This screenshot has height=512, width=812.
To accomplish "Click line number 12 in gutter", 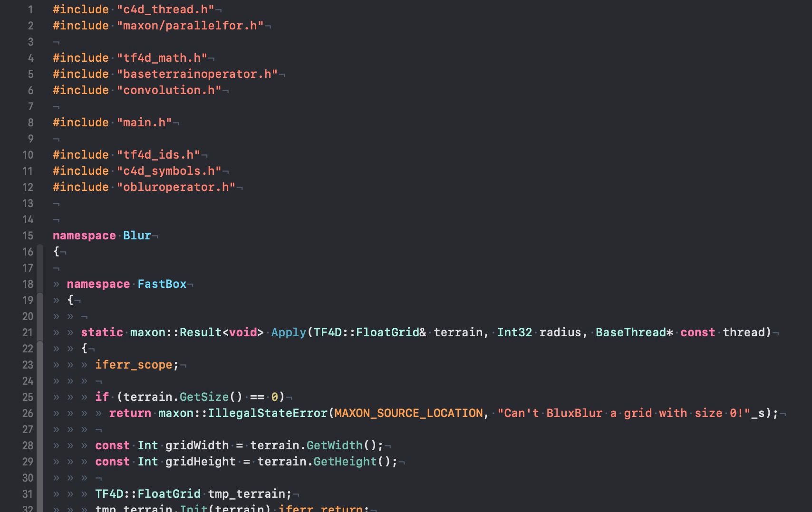I will (28, 187).
